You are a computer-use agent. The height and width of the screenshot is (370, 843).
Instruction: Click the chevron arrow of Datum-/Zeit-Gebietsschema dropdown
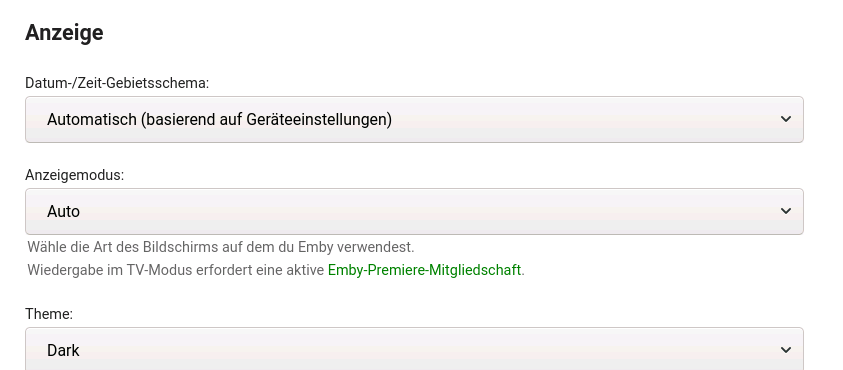pyautogui.click(x=785, y=119)
